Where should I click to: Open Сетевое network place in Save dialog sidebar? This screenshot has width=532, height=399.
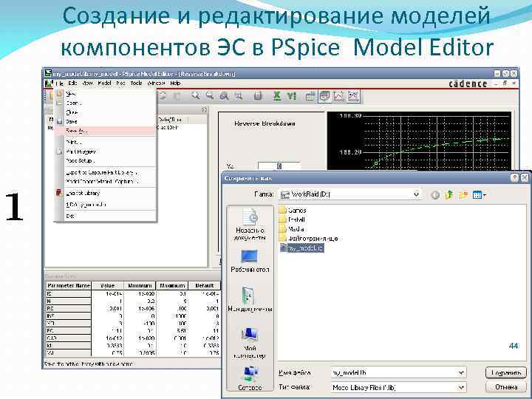250,378
